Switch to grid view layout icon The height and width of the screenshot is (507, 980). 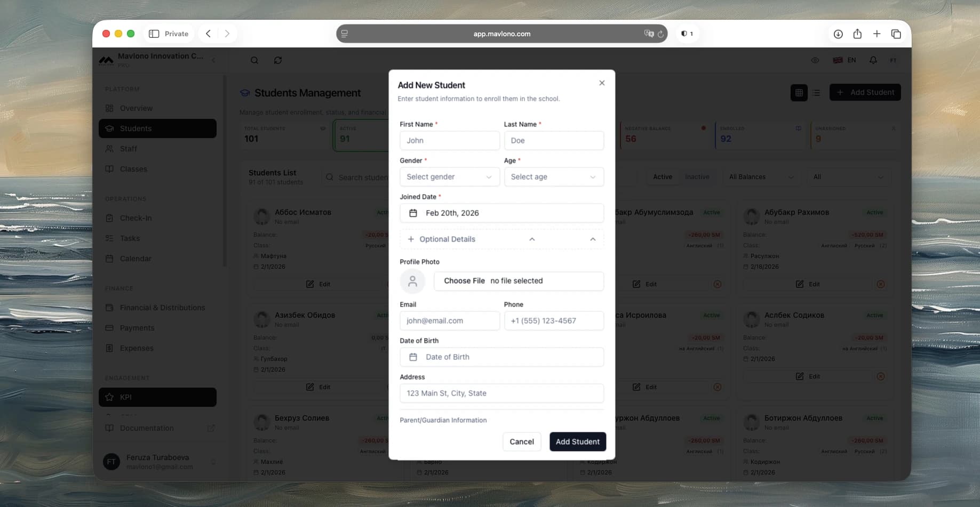pos(799,93)
